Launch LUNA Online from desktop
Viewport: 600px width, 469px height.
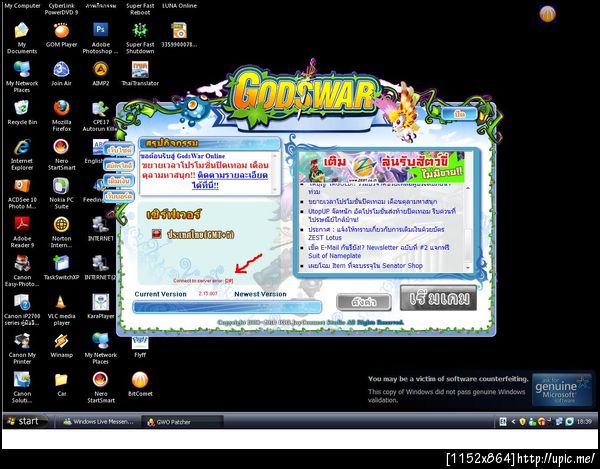click(x=179, y=6)
